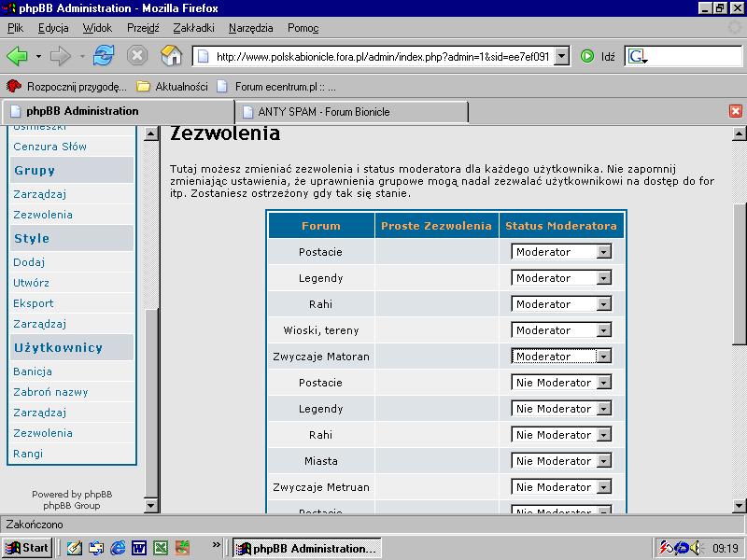Expand the Miasta moderator status dropdown
This screenshot has height=560, width=747.
[603, 461]
